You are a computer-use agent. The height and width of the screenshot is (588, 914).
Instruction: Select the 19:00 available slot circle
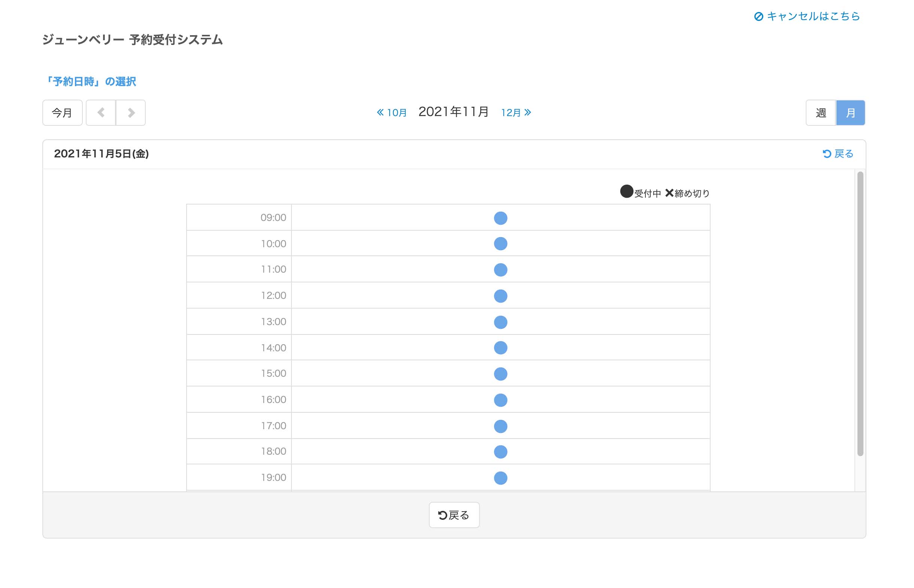tap(500, 478)
